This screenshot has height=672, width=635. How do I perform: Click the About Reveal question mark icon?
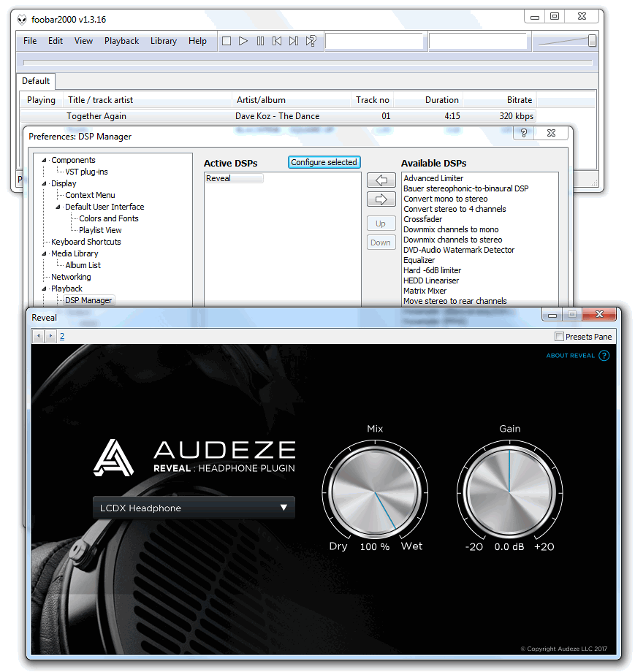tap(604, 356)
